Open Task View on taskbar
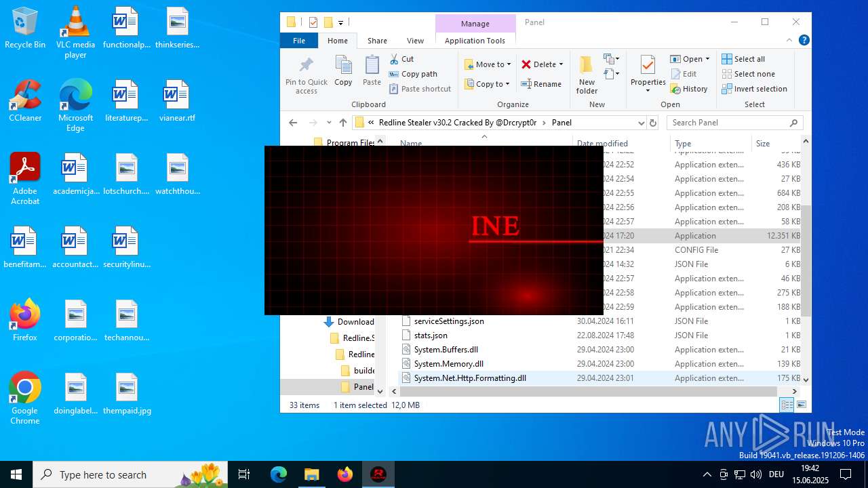The width and height of the screenshot is (868, 488). [x=244, y=474]
